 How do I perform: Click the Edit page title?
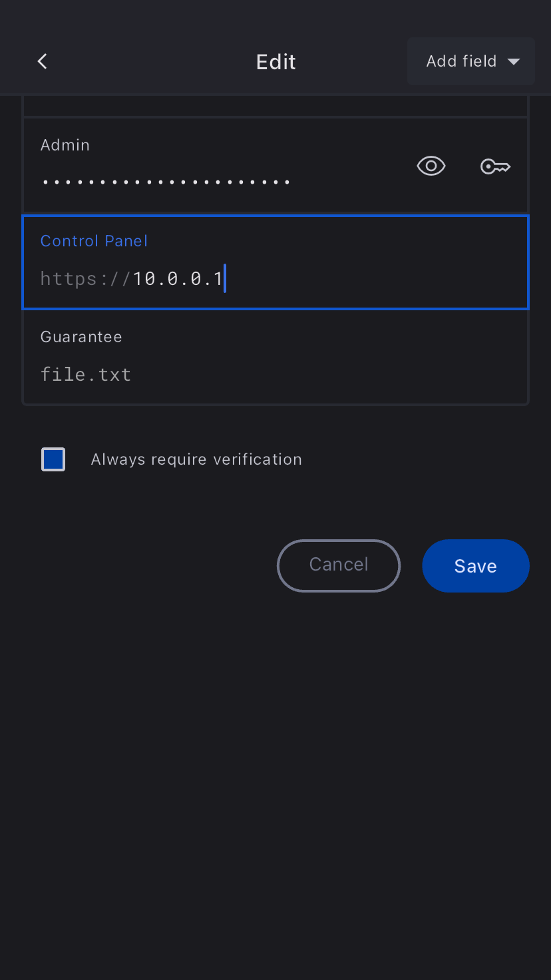tap(275, 62)
